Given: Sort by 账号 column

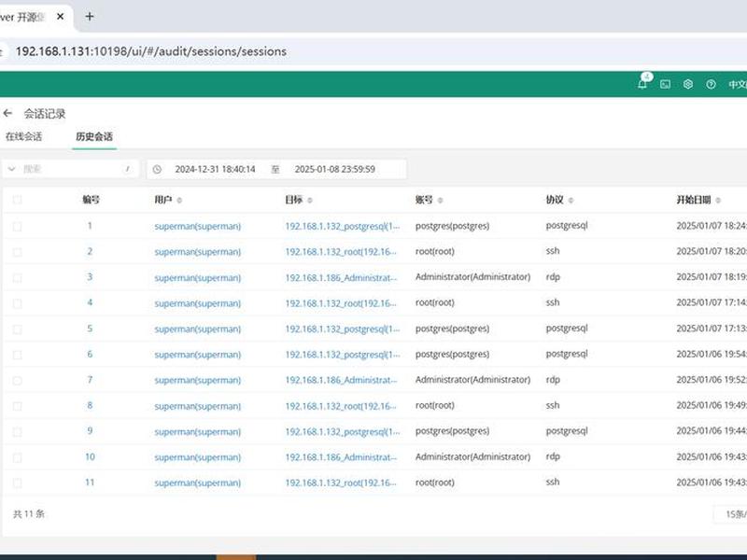Looking at the screenshot, I should [x=440, y=201].
